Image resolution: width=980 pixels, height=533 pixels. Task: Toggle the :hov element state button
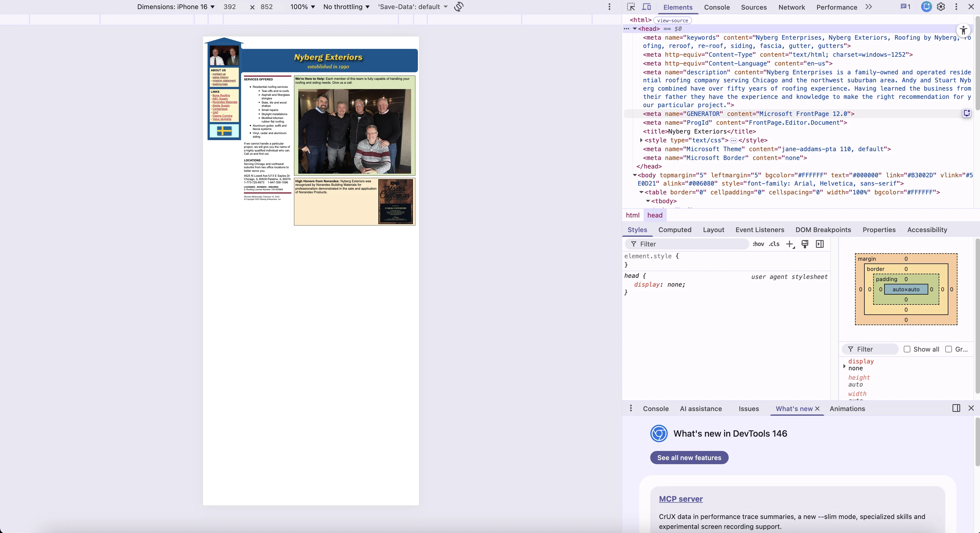pos(758,244)
